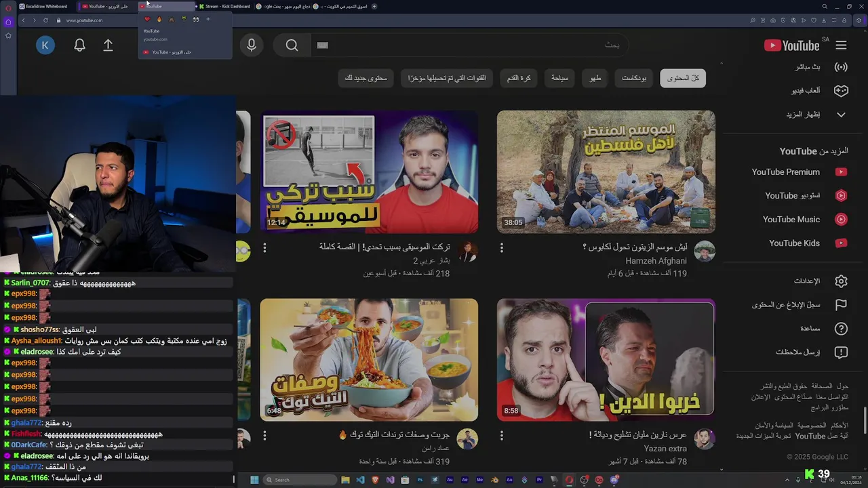Click the microphone voice search icon
The height and width of the screenshot is (488, 868).
tap(252, 45)
